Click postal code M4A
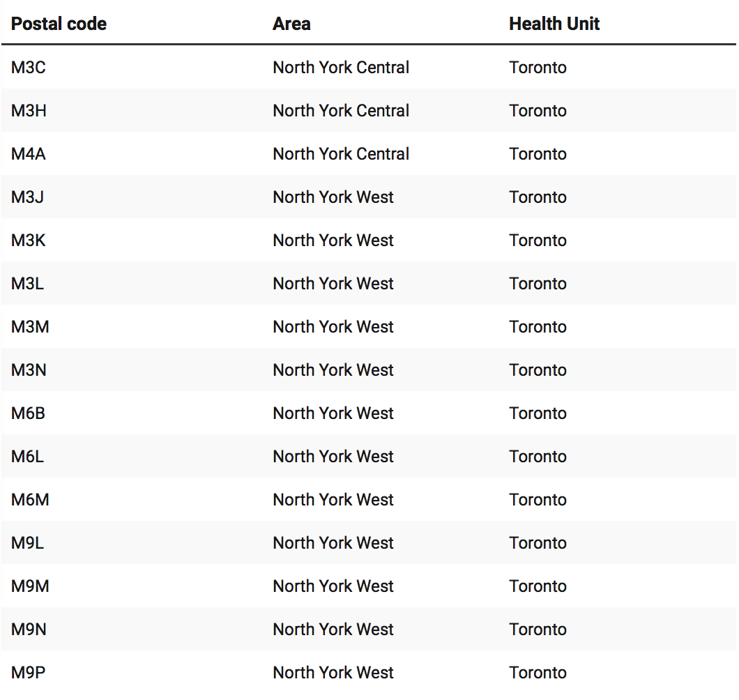 tap(29, 154)
